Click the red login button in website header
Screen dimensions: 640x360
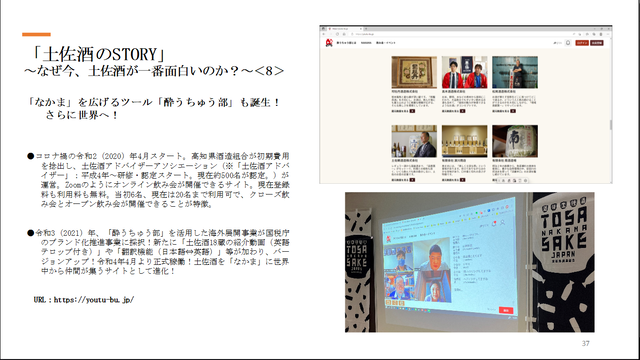582,42
